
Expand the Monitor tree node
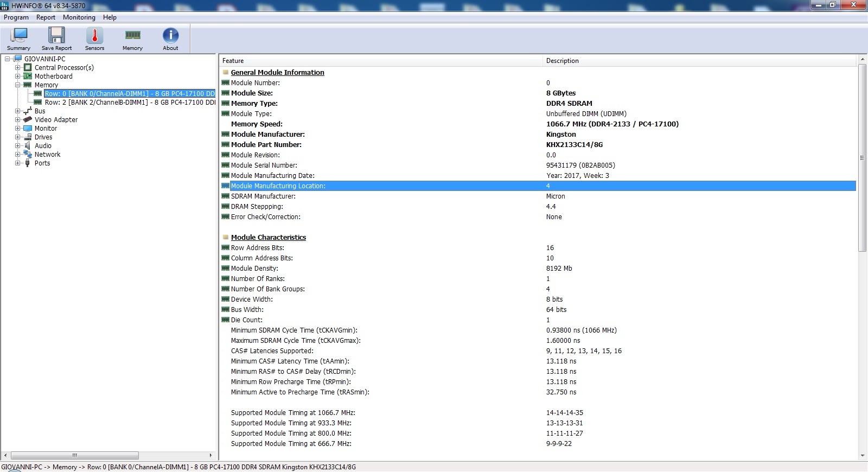coord(17,128)
